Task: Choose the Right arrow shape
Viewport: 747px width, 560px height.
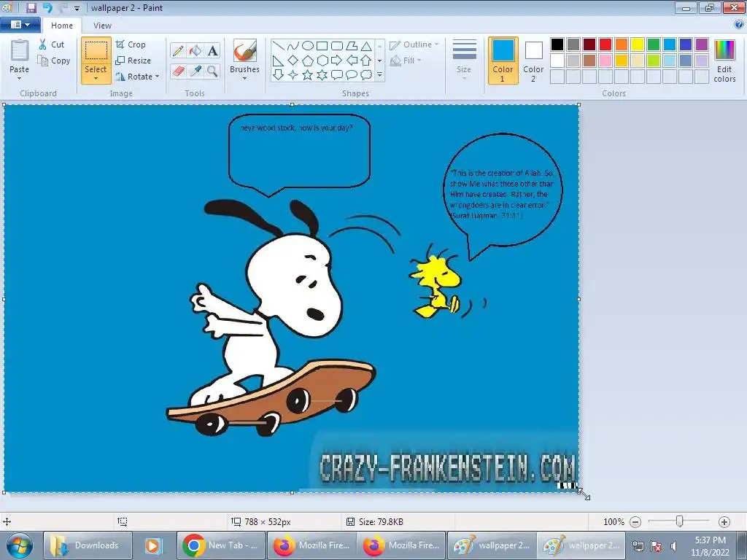Action: 337,61
